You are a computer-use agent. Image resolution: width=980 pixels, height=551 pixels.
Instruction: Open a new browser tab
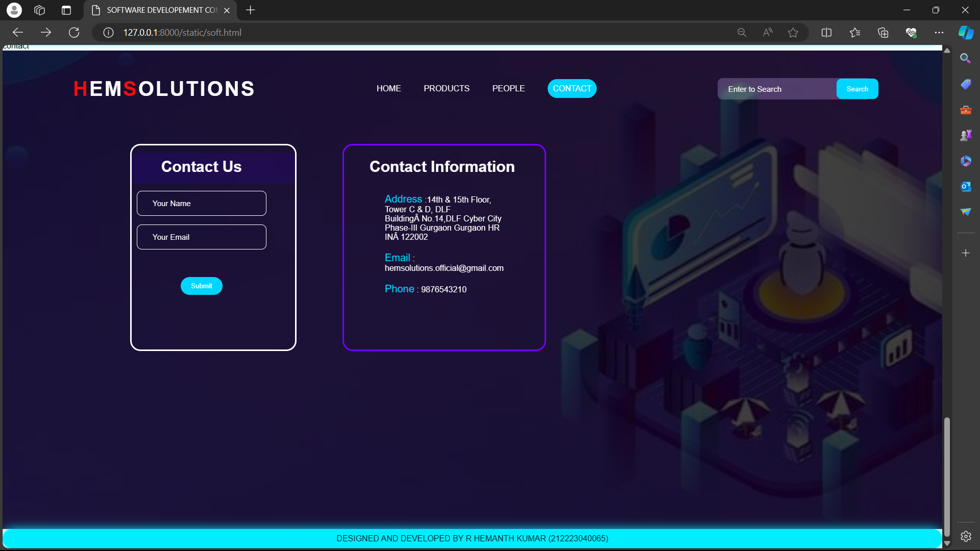pyautogui.click(x=250, y=10)
